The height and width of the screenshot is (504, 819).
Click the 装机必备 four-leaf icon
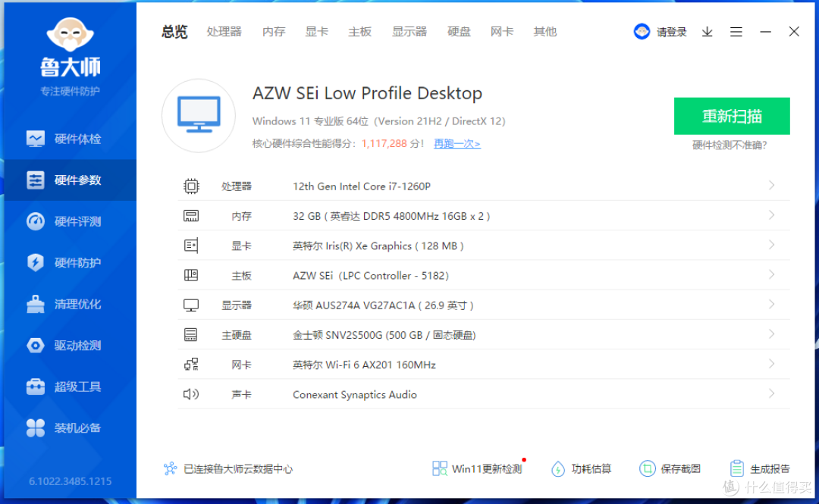[x=36, y=427]
